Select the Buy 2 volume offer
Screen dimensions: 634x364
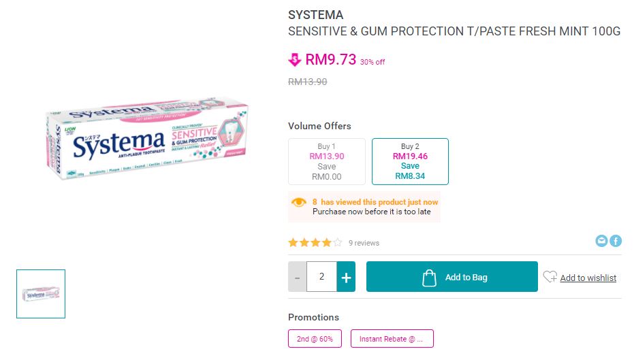click(410, 161)
